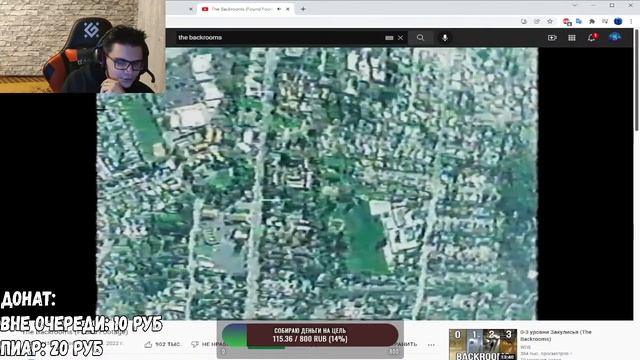640x360 pixels.
Task: Click the install/download icon in the address bar
Action: pos(524,21)
